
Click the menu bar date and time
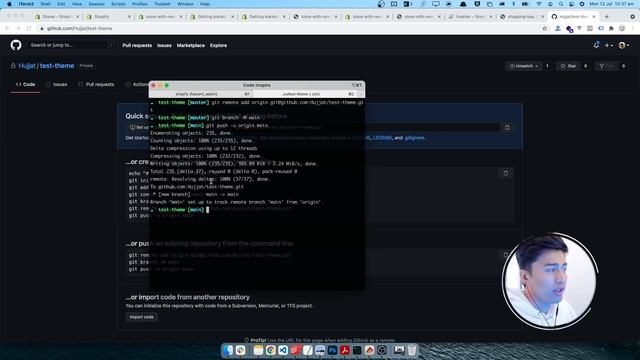(x=611, y=4)
